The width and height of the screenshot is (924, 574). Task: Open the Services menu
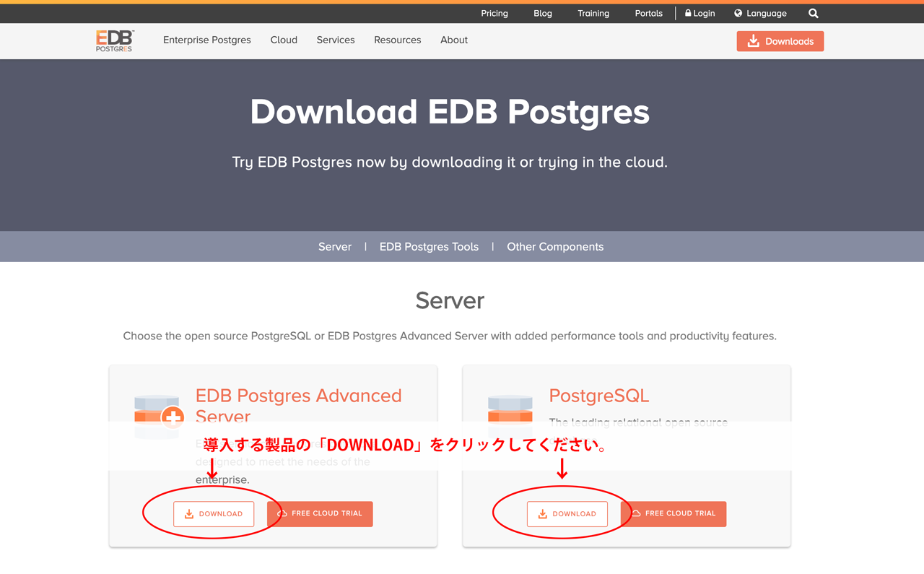click(x=336, y=40)
